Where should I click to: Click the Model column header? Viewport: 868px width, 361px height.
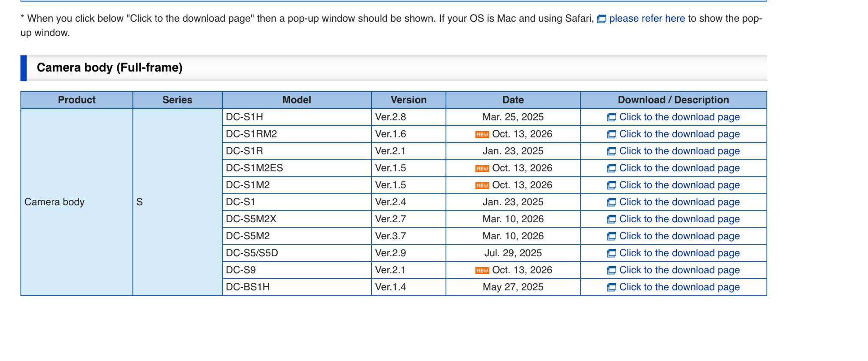pyautogui.click(x=297, y=100)
